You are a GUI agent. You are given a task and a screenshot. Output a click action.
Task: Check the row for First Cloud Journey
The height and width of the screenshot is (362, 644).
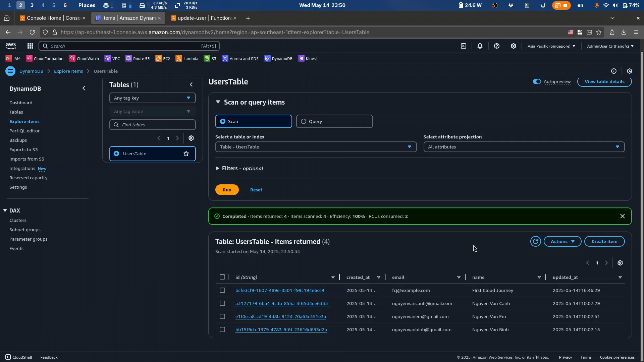tap(222, 290)
